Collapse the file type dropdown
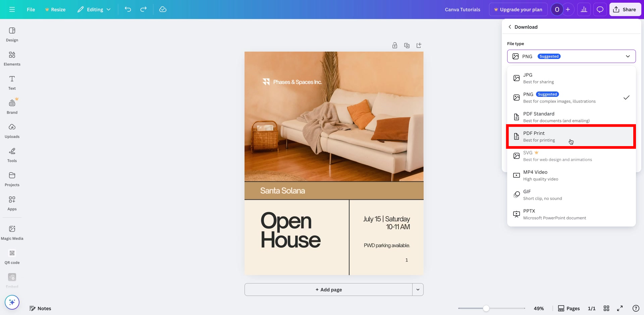 click(x=628, y=56)
